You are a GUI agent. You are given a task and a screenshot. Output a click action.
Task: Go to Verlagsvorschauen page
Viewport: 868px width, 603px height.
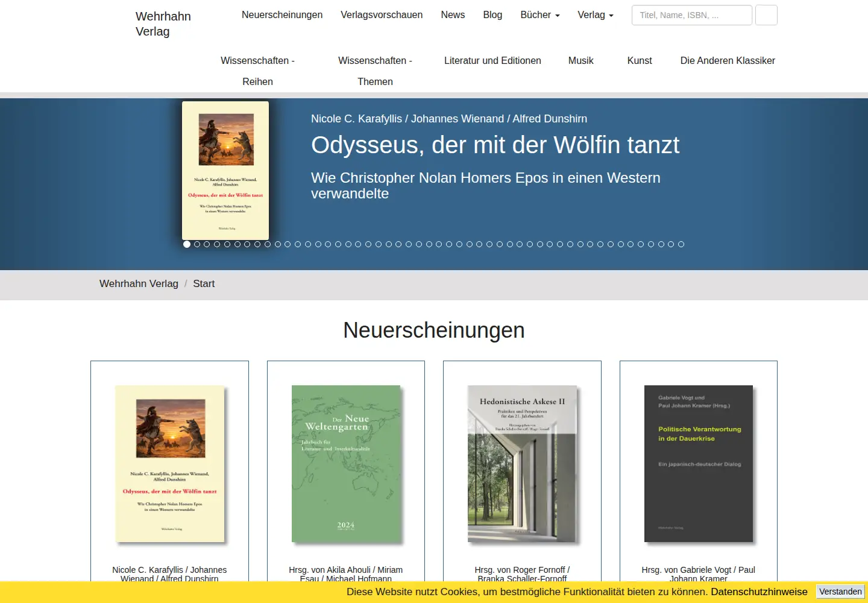pyautogui.click(x=382, y=15)
